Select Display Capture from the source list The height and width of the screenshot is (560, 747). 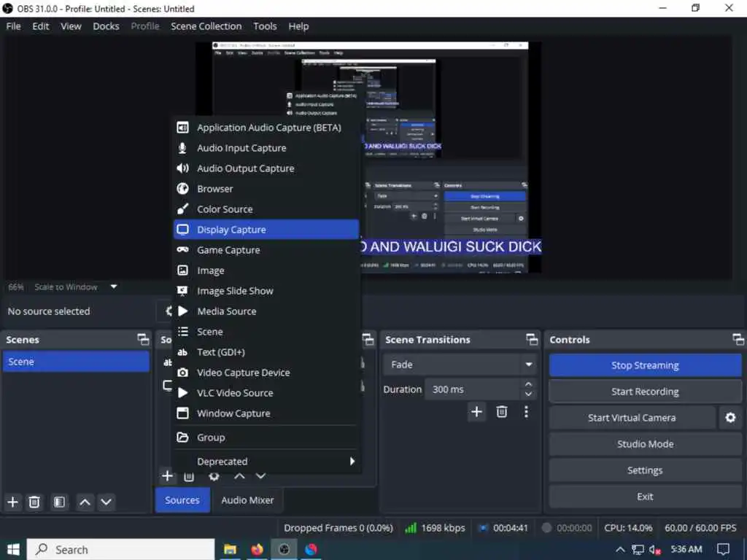pyautogui.click(x=266, y=230)
